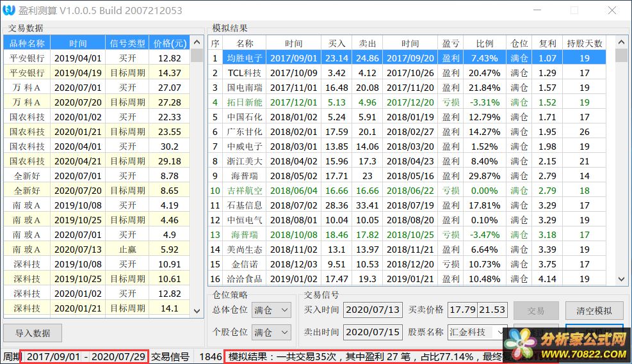Select 深科技 row dated 2019/10/08
The height and width of the screenshot is (364, 632).
click(x=97, y=264)
